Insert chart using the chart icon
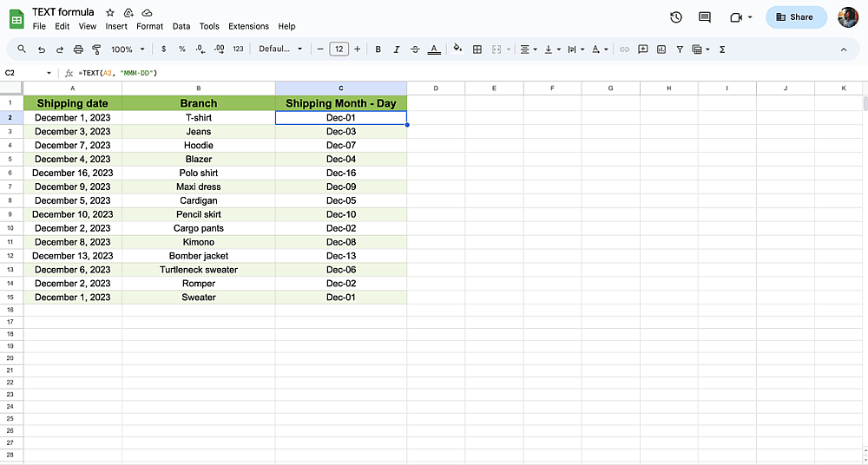The image size is (868, 465). (661, 49)
